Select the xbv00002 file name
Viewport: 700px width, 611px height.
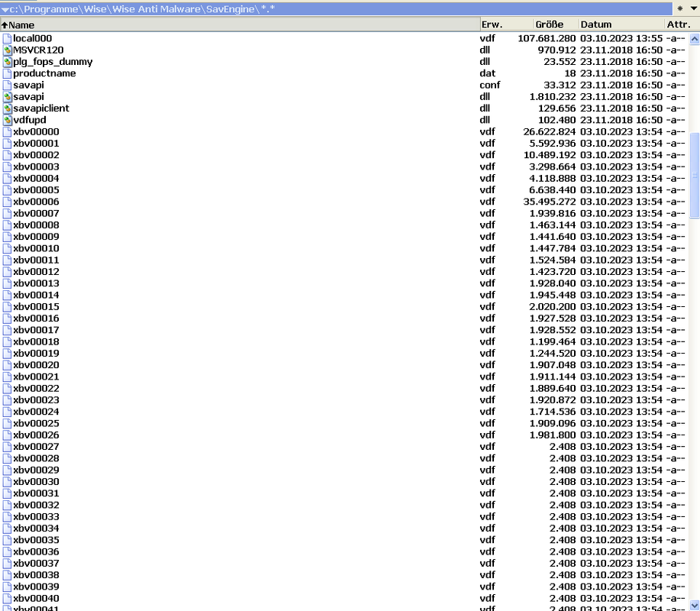click(x=36, y=155)
